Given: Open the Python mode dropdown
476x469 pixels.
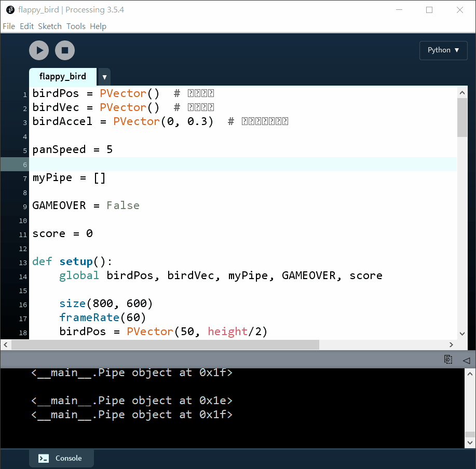Looking at the screenshot, I should 443,50.
